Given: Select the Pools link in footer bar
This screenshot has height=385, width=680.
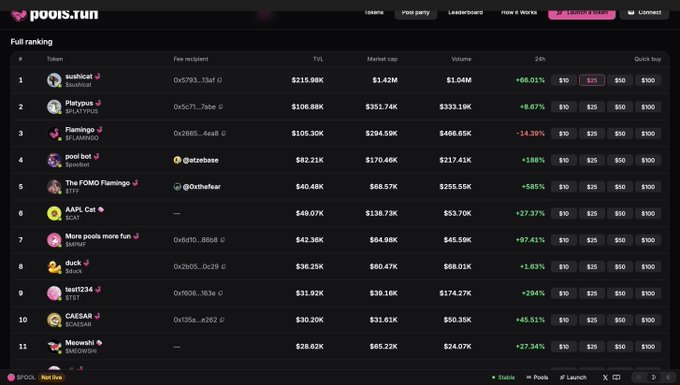Looking at the screenshot, I should coord(537,378).
